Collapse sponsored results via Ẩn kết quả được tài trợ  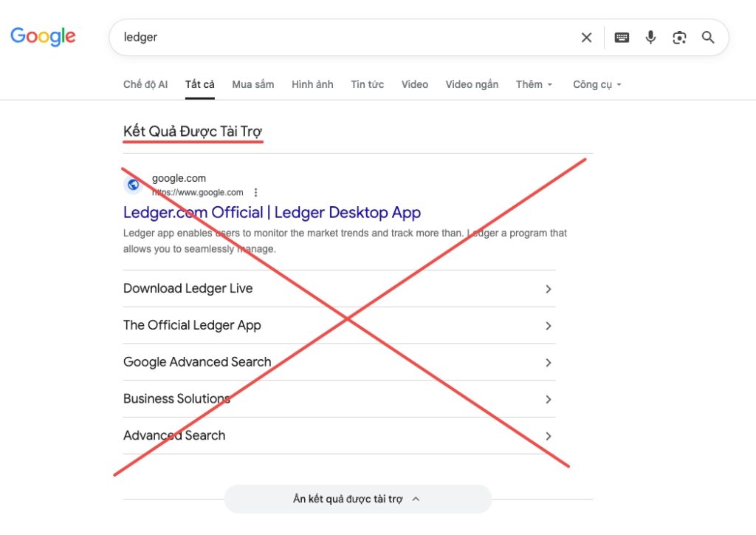click(x=358, y=499)
